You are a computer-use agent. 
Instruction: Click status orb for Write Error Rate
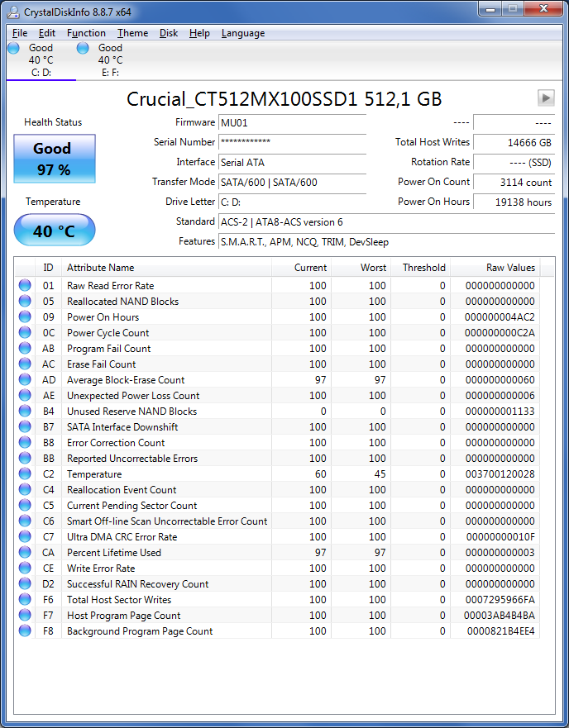coord(25,569)
